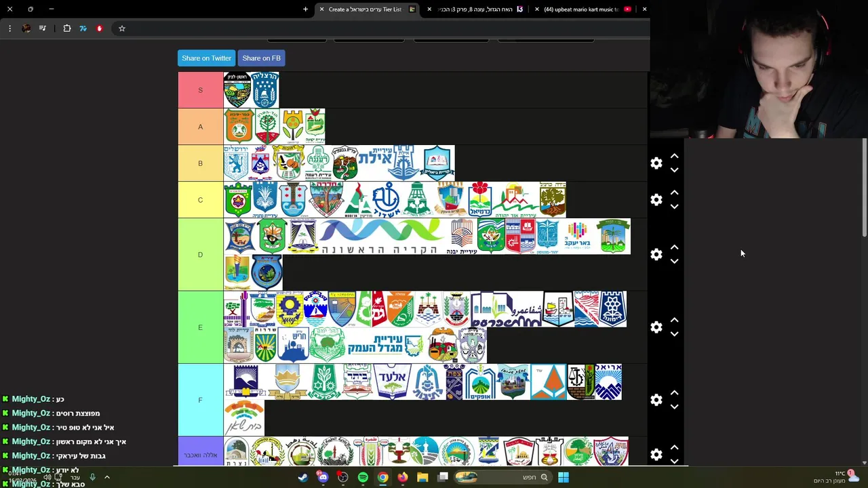This screenshot has width=868, height=488.
Task: Select the אלעד logo in tier F
Action: pyautogui.click(x=393, y=382)
